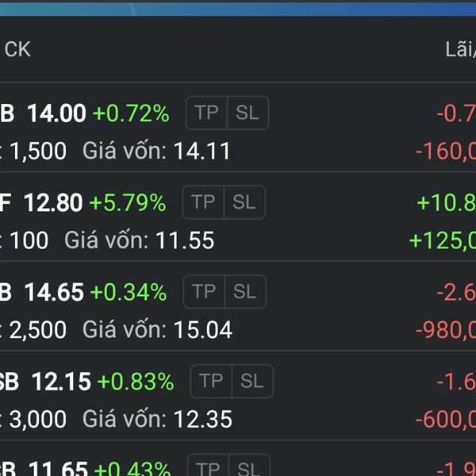Open TP for the 12.15 stock
Screen dimensions: 476x476
211,382
